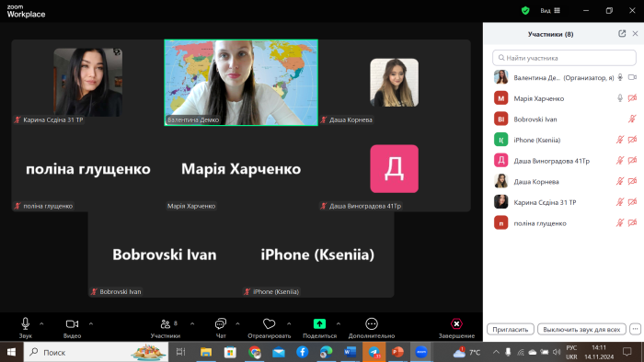Image resolution: width=644 pixels, height=362 pixels.
Task: Open Windows Start menu
Action: click(x=11, y=352)
